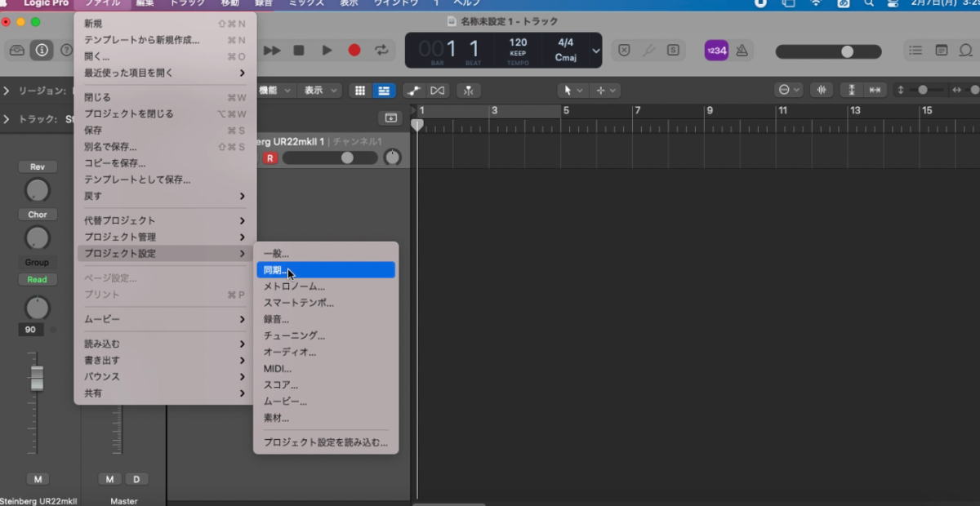Open the List Editors icon
The width and height of the screenshot is (980, 506).
click(915, 50)
